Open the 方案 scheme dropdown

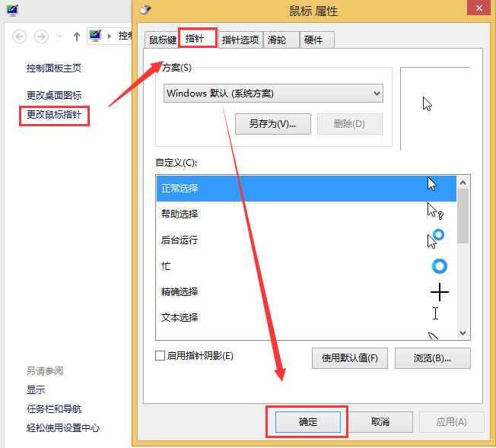[x=273, y=94]
